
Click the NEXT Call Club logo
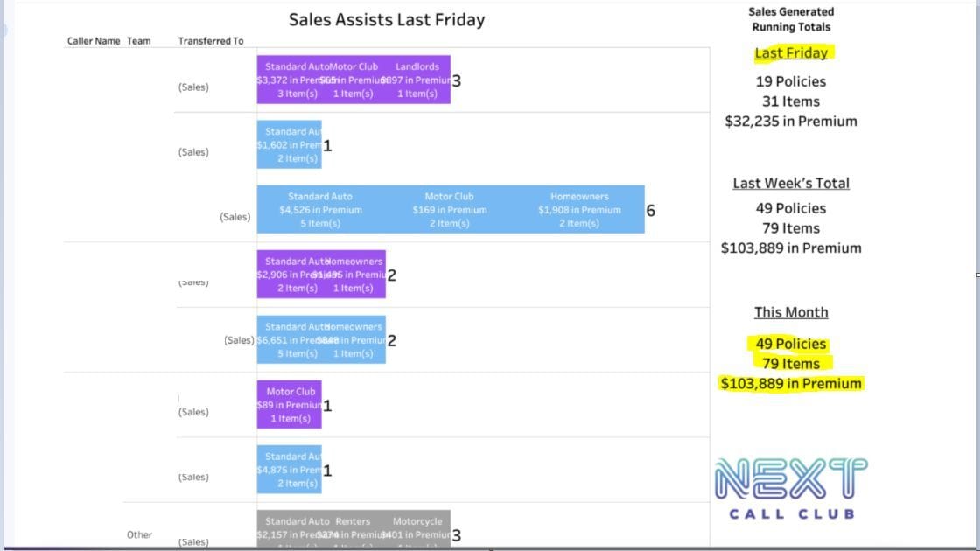click(x=791, y=488)
